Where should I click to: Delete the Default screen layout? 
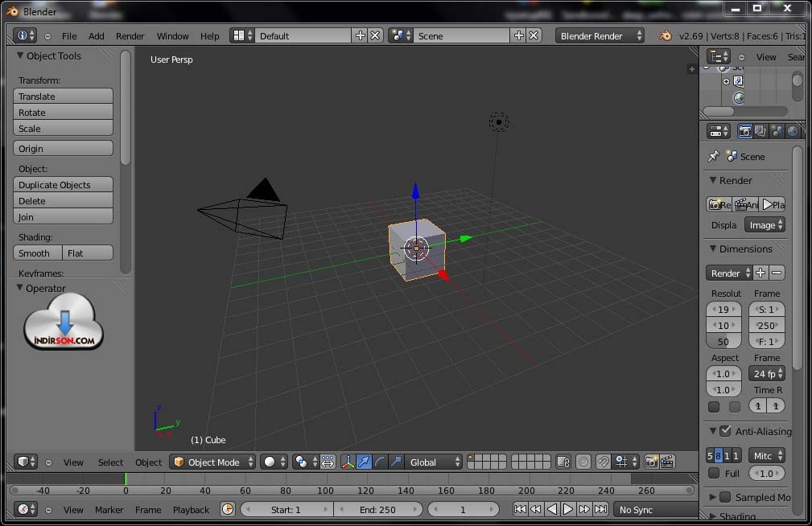coord(376,35)
